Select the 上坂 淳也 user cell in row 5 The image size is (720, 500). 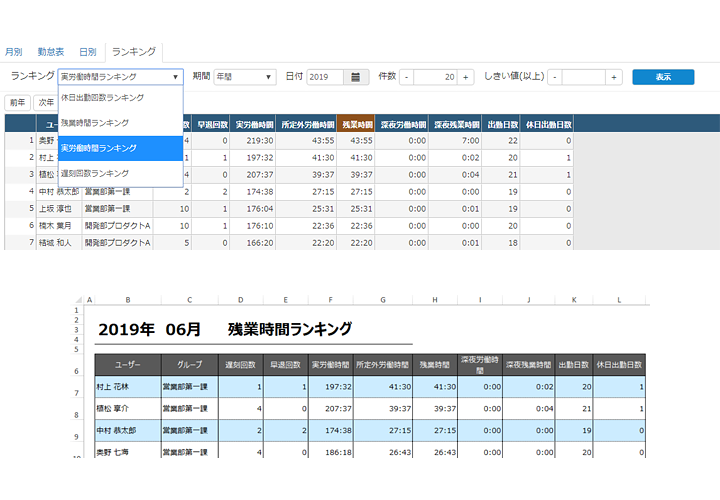coord(59,208)
